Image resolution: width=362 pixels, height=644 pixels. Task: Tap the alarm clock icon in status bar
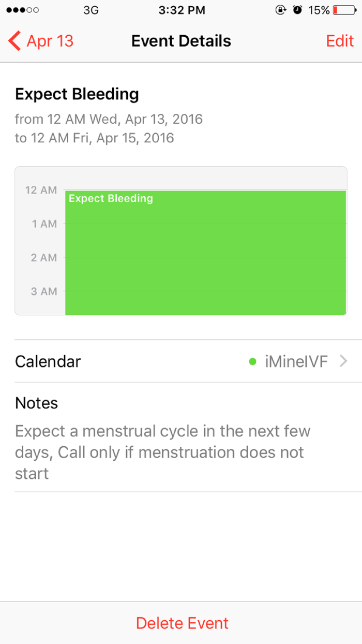pos(298,9)
